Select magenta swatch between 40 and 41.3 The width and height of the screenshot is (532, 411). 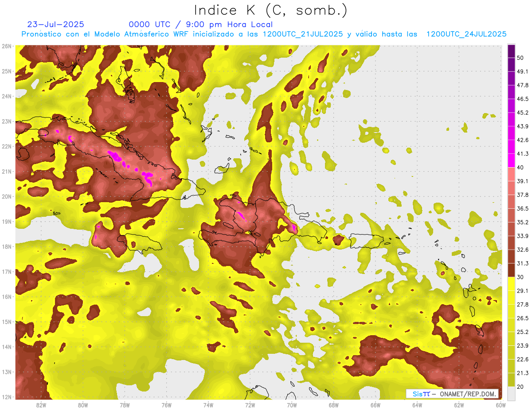point(511,160)
